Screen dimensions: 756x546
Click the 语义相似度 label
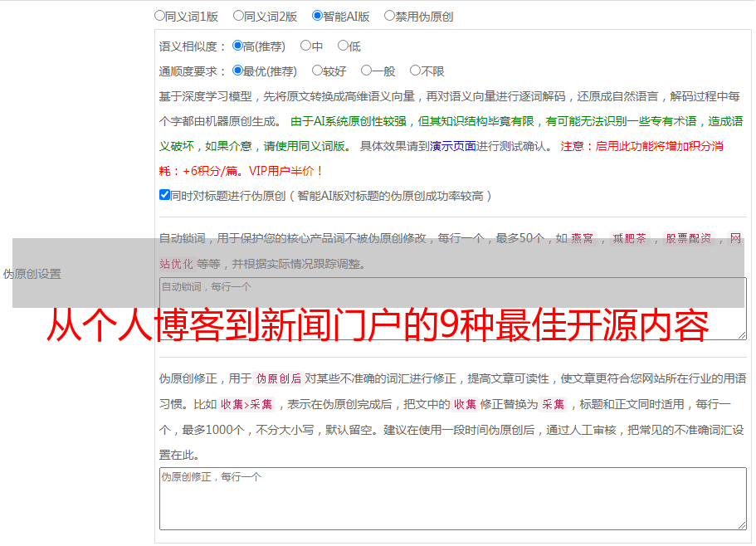pyautogui.click(x=193, y=46)
